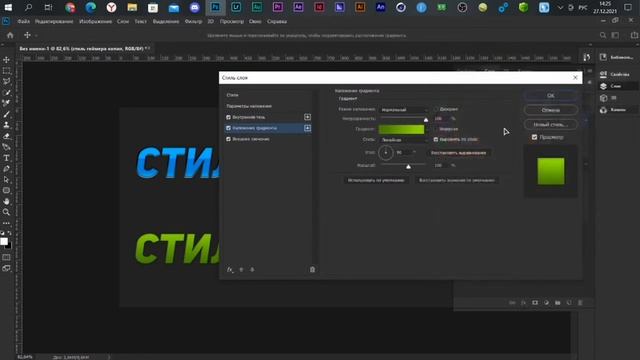The width and height of the screenshot is (640, 360).
Task: Click the foreground color swatch in the toolbar
Action: point(4,241)
